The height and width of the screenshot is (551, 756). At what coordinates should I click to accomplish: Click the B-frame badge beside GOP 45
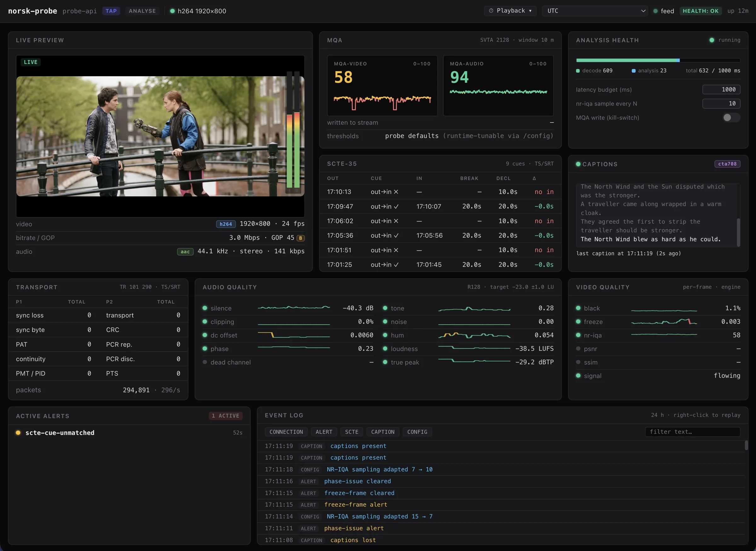[x=301, y=238]
